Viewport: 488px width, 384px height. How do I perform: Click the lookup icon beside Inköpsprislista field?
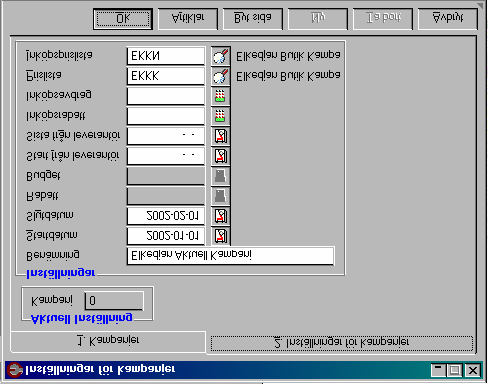(x=220, y=56)
